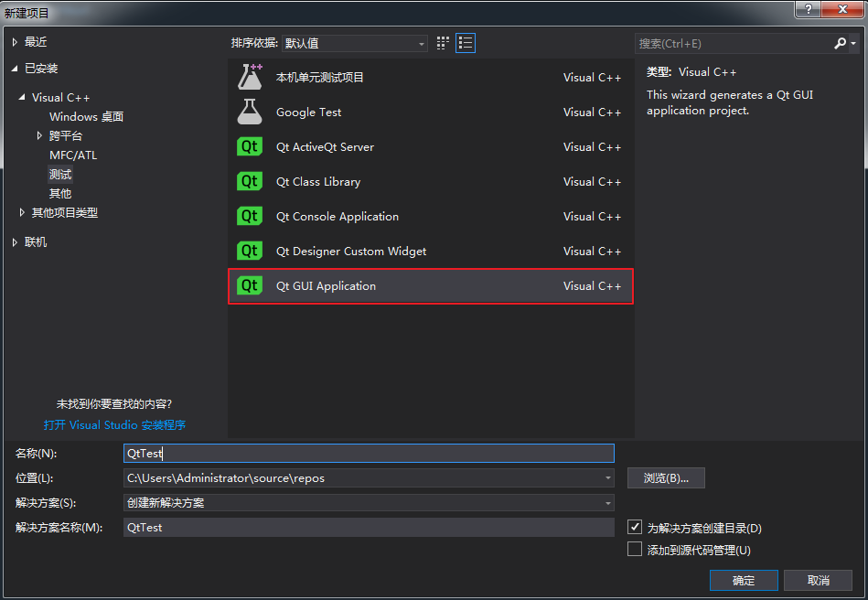Image resolution: width=868 pixels, height=600 pixels.
Task: Click the Qt Class Library icon
Action: 249,181
